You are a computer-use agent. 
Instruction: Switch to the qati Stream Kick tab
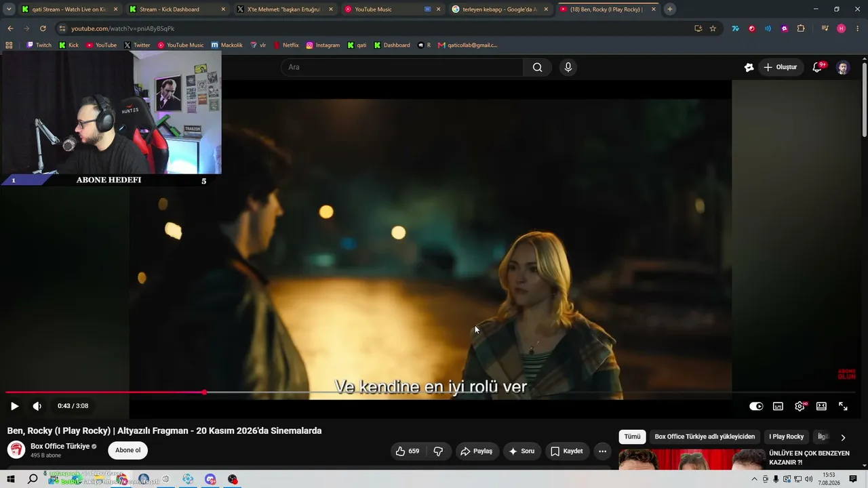click(x=69, y=9)
